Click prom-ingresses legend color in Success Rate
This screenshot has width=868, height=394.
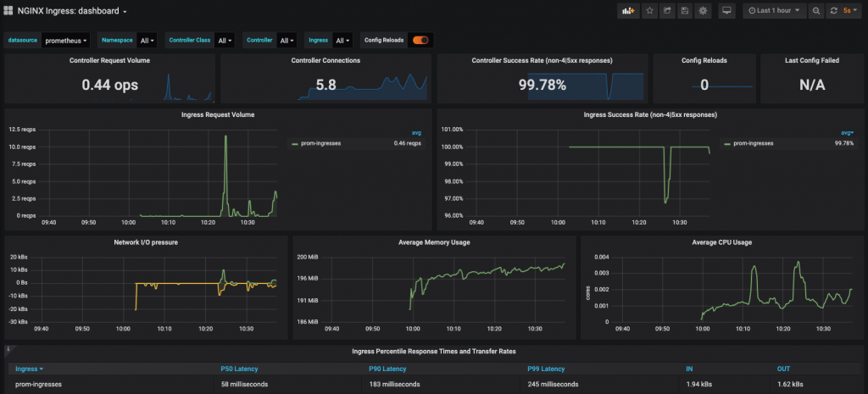726,143
